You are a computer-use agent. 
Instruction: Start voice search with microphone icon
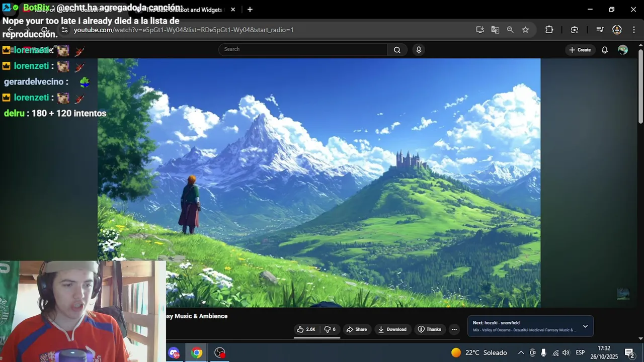coord(419,50)
